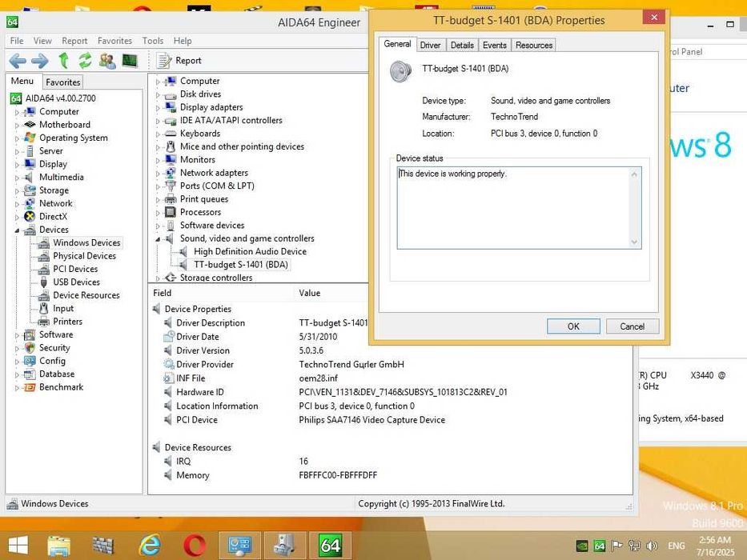The width and height of the screenshot is (747, 560).
Task: Expand Disk drives in the device list
Action: tap(158, 94)
